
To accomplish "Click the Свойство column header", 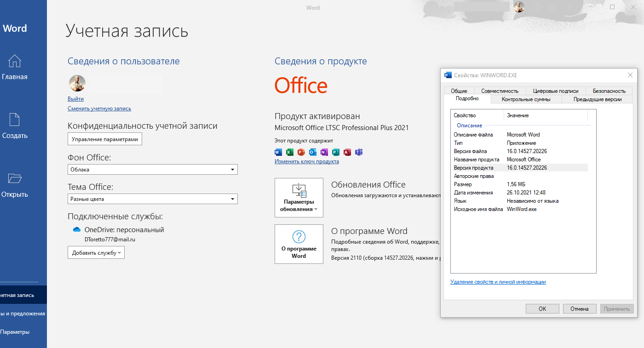I will tap(477, 115).
